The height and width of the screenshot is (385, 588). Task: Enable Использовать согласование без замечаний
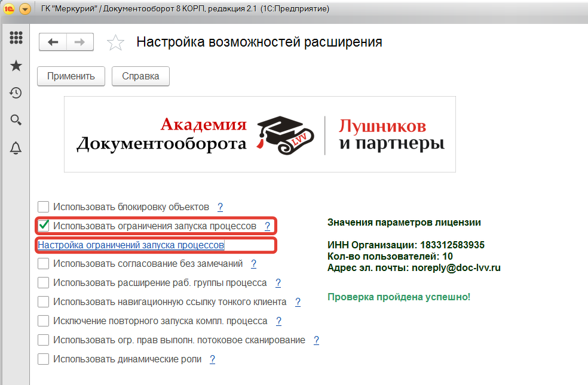point(44,264)
